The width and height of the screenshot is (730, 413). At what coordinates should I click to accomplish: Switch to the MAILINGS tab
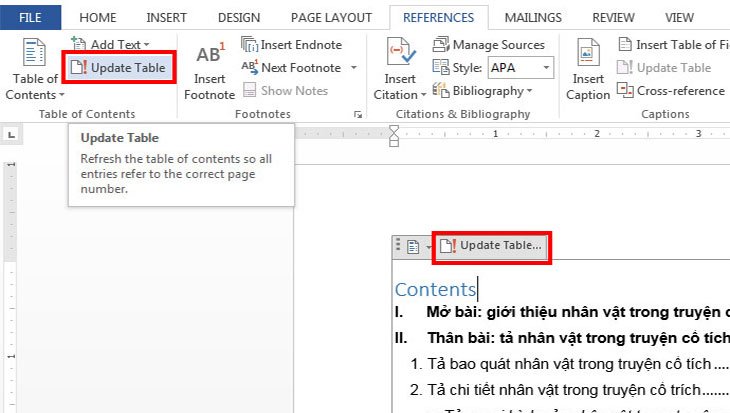point(533,18)
